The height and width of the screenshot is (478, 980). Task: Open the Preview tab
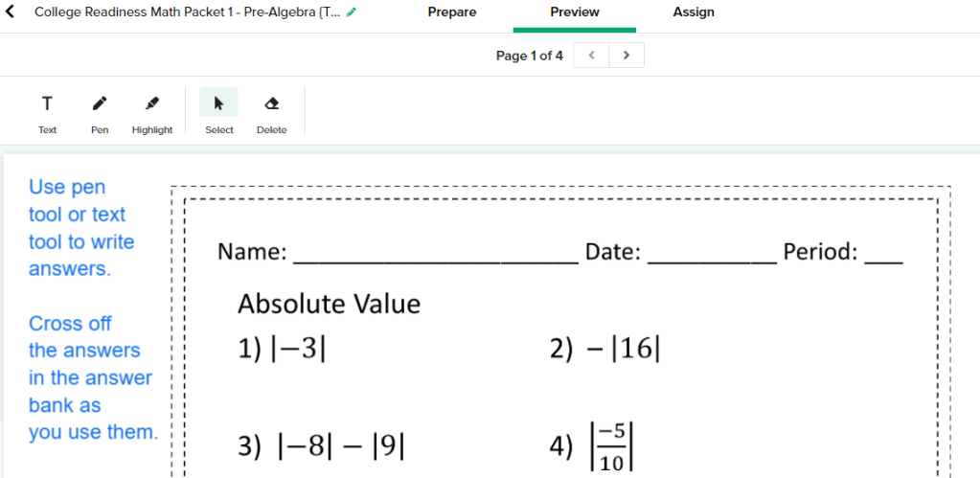[x=575, y=12]
